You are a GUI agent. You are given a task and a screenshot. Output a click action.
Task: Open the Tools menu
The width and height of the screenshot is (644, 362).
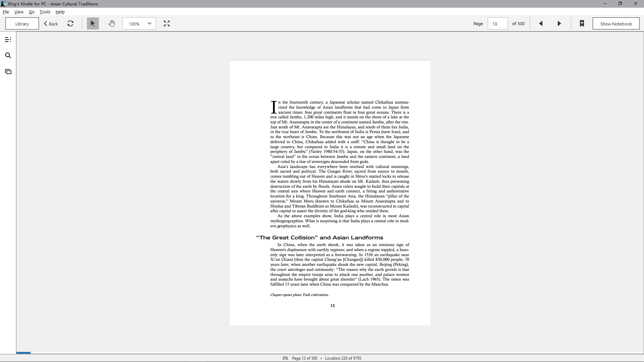45,12
